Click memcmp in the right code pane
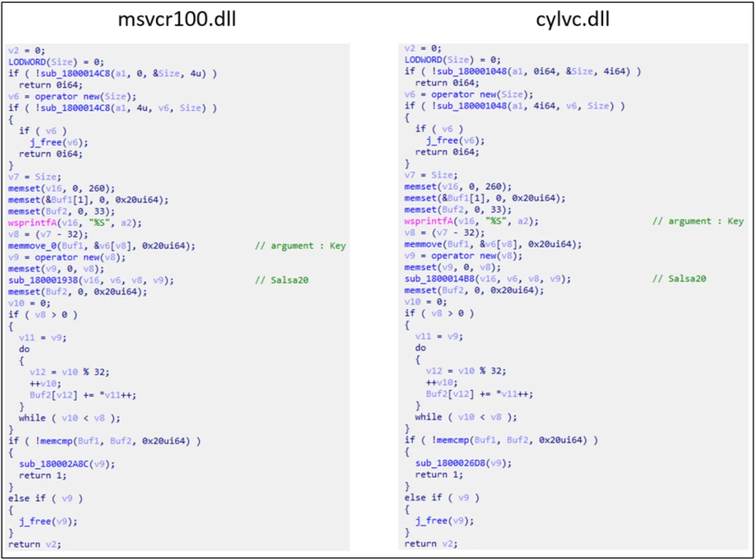The image size is (755, 560). click(453, 440)
